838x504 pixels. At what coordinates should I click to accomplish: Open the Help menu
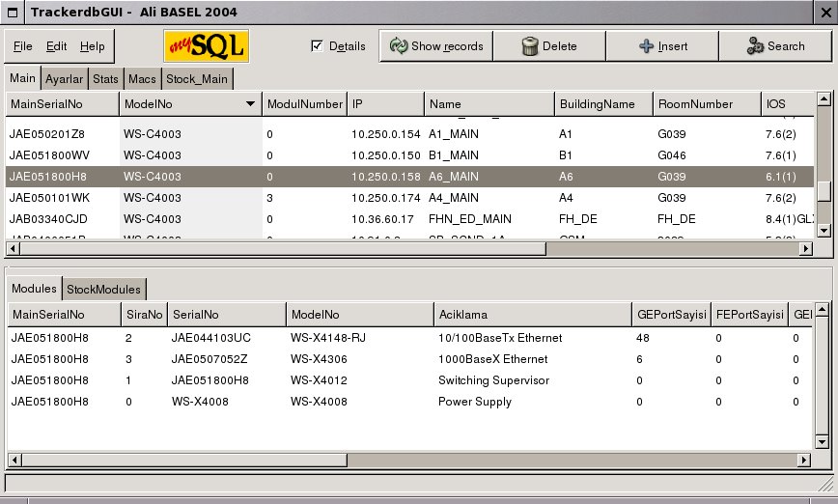tap(92, 46)
